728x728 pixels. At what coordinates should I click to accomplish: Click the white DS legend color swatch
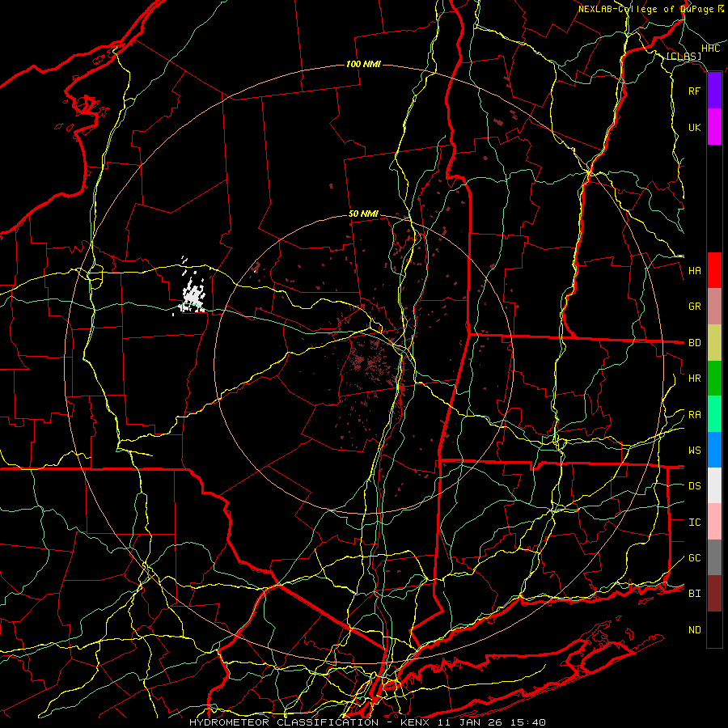tap(714, 485)
